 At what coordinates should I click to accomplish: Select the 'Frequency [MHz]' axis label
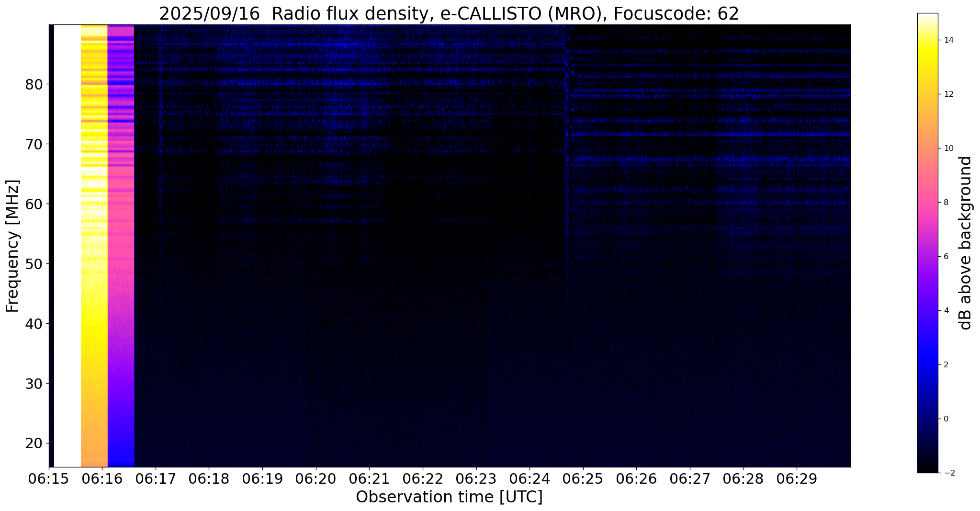point(13,246)
